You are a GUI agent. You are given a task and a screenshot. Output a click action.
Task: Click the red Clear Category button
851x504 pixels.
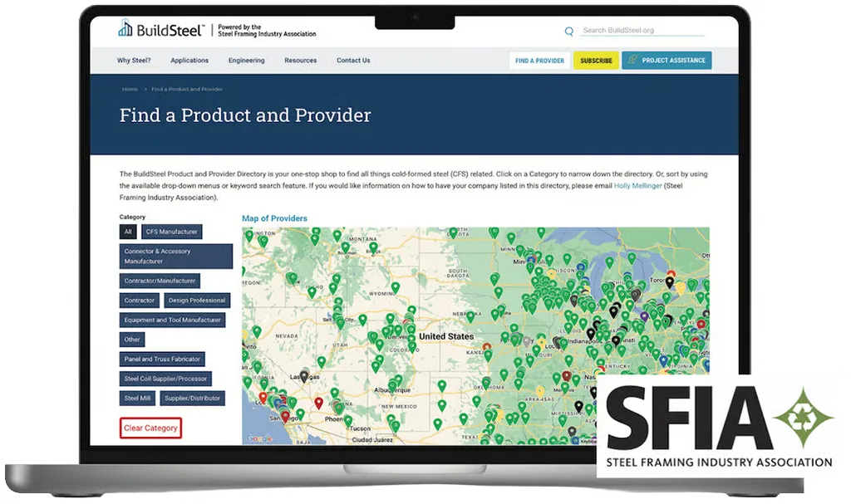(150, 428)
